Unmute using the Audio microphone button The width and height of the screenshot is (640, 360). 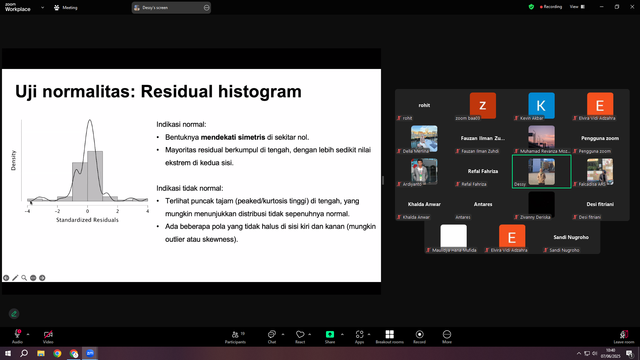click(x=18, y=336)
